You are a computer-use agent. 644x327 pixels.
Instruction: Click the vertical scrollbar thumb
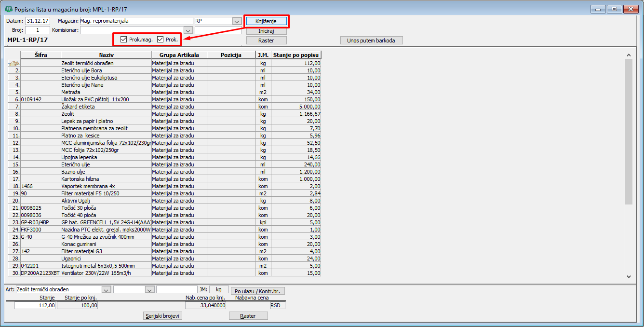point(629,132)
